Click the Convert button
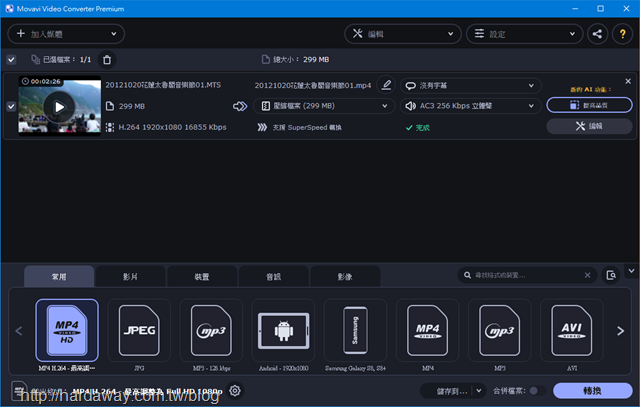 coord(593,391)
